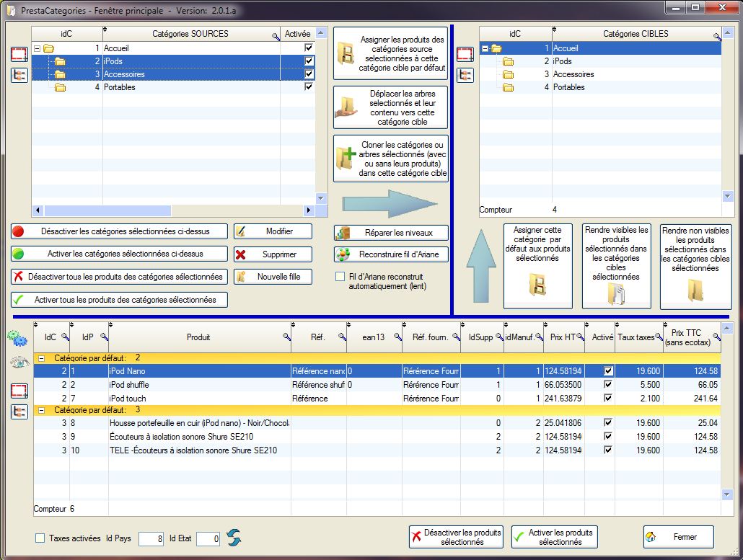Click the red selection icon beside source categories
Screen dimensions: 743x560
[x=19, y=54]
